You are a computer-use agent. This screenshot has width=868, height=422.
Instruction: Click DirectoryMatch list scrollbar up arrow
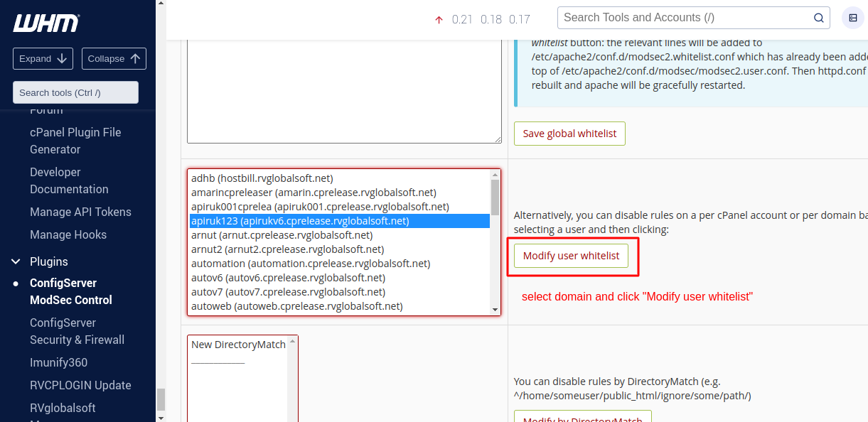[x=293, y=341]
